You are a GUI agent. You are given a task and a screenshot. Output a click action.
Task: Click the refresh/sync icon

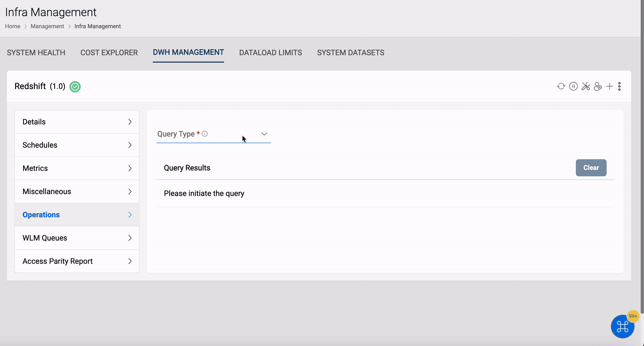[x=561, y=86]
